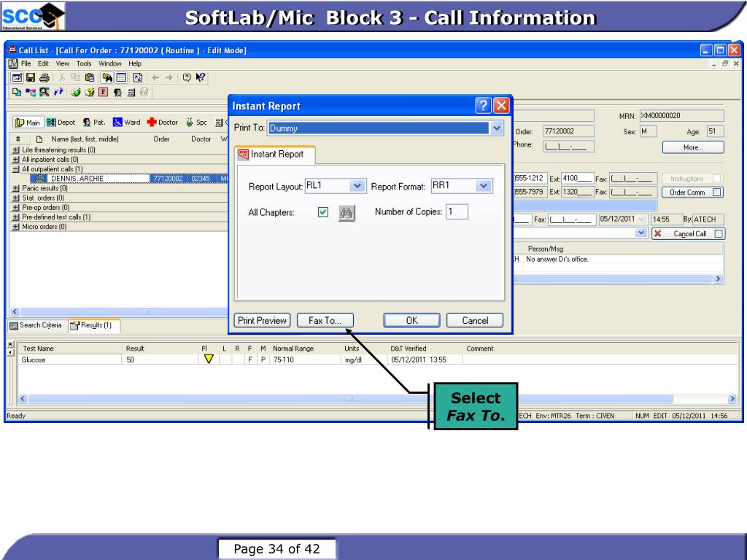Screen dimensions: 747x560
Task: Click the scissors Cut toolbar icon
Action: point(62,77)
